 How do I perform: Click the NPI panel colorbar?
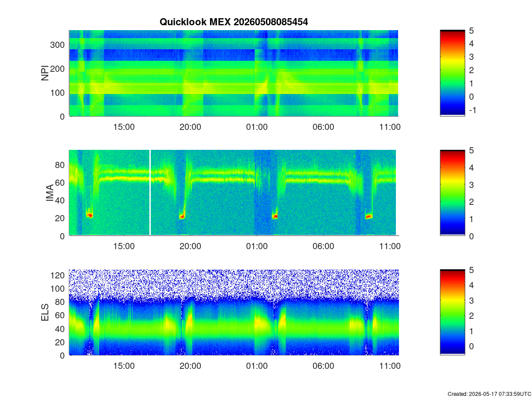click(452, 73)
